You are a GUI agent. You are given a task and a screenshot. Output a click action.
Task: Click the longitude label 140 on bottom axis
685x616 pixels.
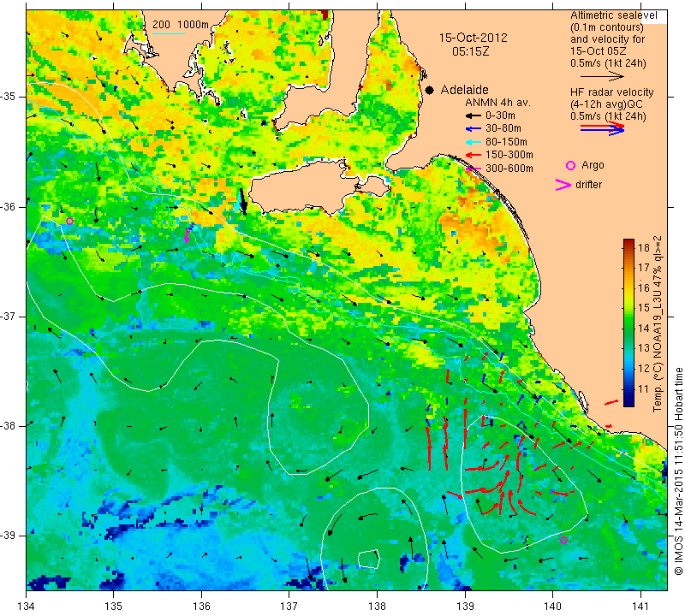click(552, 606)
